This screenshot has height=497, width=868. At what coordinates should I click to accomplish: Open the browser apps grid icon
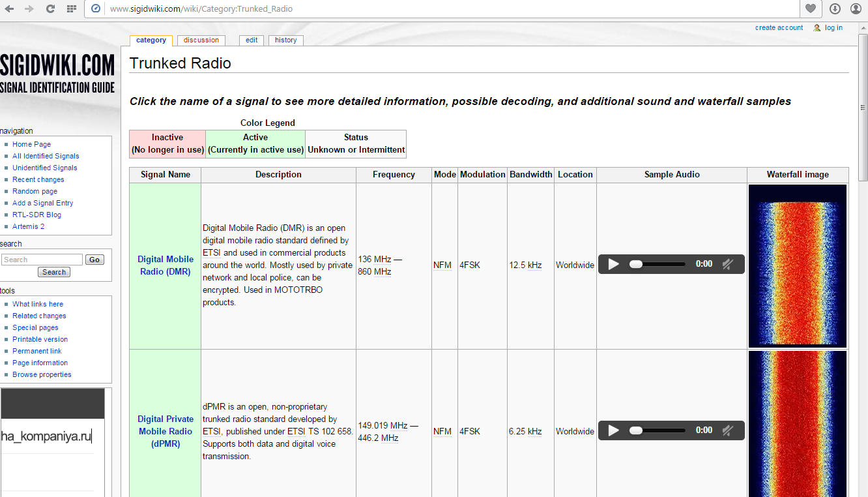click(72, 9)
